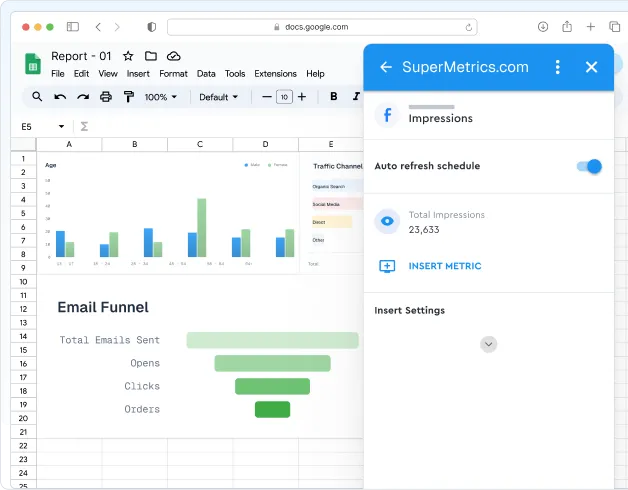Viewport: 628px width, 490px height.
Task: Select column C header
Action: coord(200,144)
